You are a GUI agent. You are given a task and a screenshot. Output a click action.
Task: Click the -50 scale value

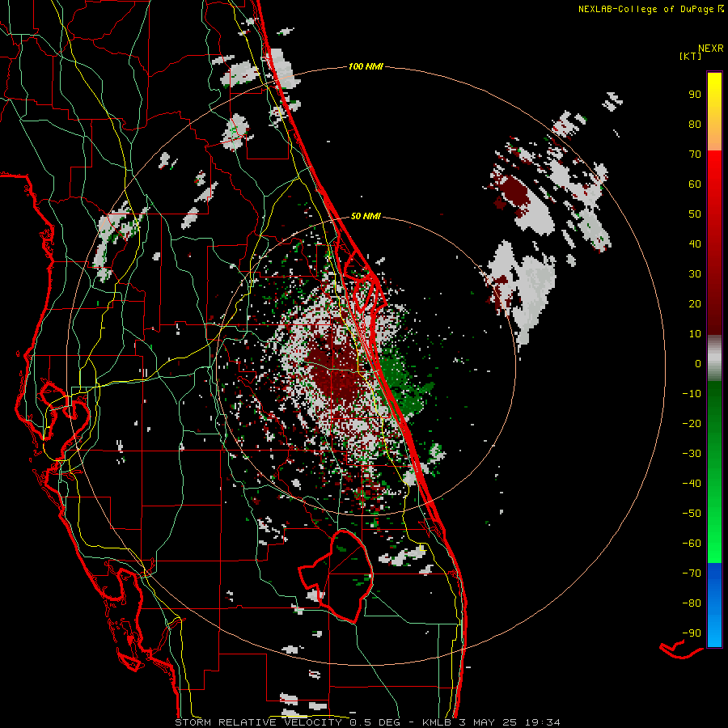tap(692, 514)
